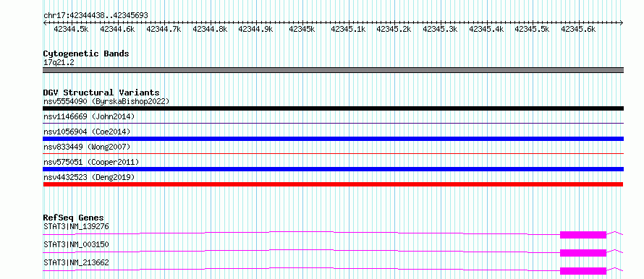Click the nsv5554090 (ByrskaBishop2022) label
644x279 pixels.
106,101
